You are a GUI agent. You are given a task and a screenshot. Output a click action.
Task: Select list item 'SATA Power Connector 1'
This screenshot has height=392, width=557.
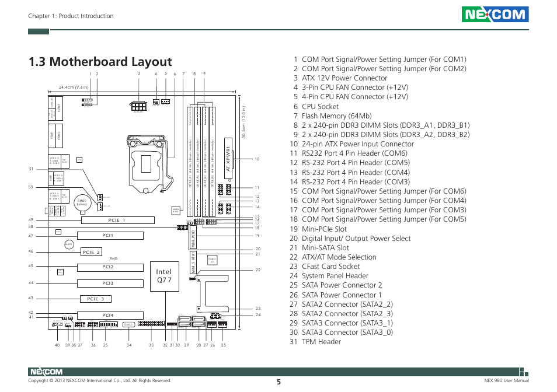[342, 295]
